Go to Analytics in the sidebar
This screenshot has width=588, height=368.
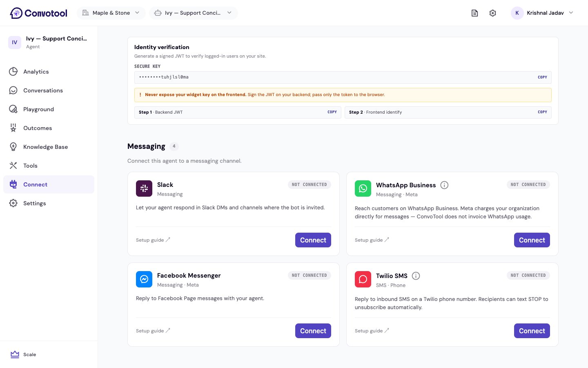pos(49,72)
